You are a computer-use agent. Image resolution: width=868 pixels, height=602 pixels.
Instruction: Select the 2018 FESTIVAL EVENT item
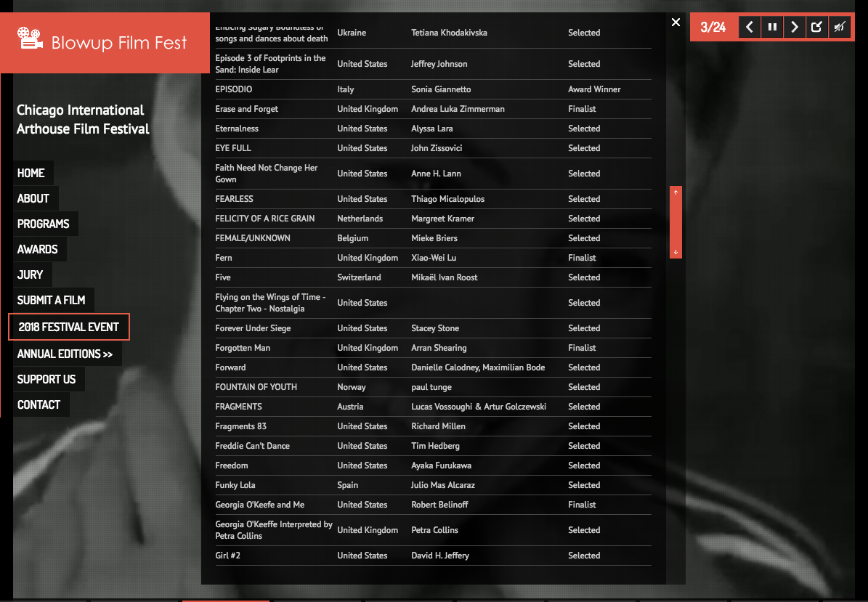69,327
